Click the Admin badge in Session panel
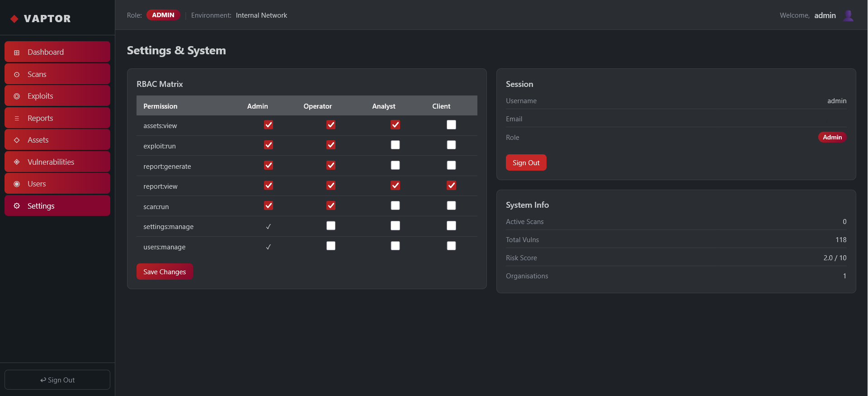The width and height of the screenshot is (868, 396). pyautogui.click(x=832, y=137)
